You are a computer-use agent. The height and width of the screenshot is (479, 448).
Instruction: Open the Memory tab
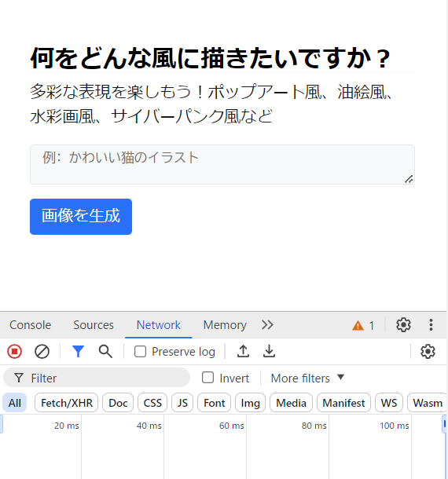coord(225,325)
